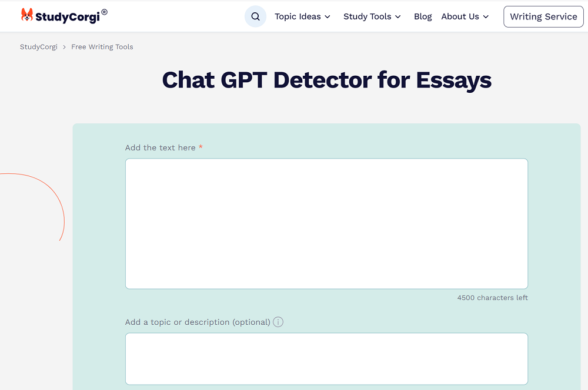This screenshot has width=588, height=390.
Task: Navigate to StudyCorgi breadcrumb link
Action: click(39, 47)
